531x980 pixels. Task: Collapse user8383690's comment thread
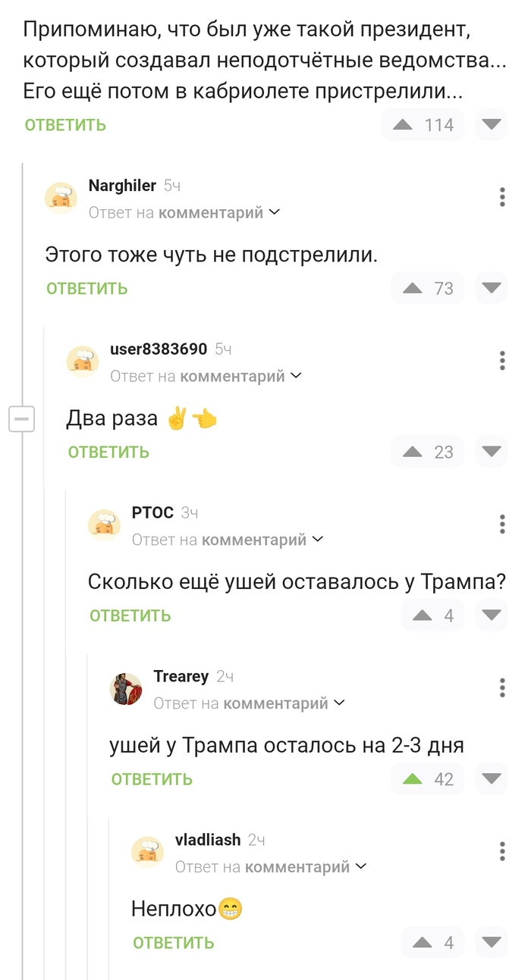[22, 418]
